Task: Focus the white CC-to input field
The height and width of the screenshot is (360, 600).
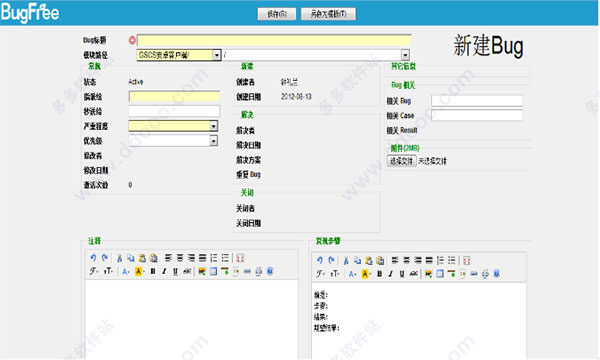Action: pyautogui.click(x=174, y=111)
